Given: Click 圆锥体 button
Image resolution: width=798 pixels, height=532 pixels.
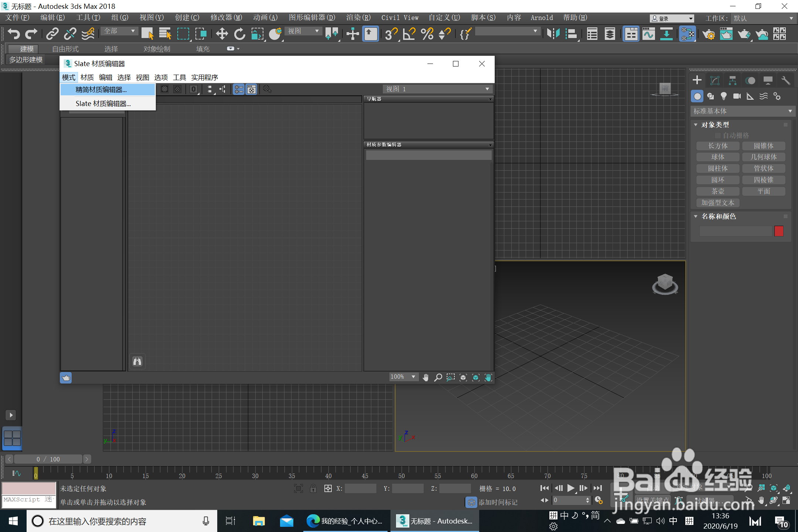Looking at the screenshot, I should point(764,146).
